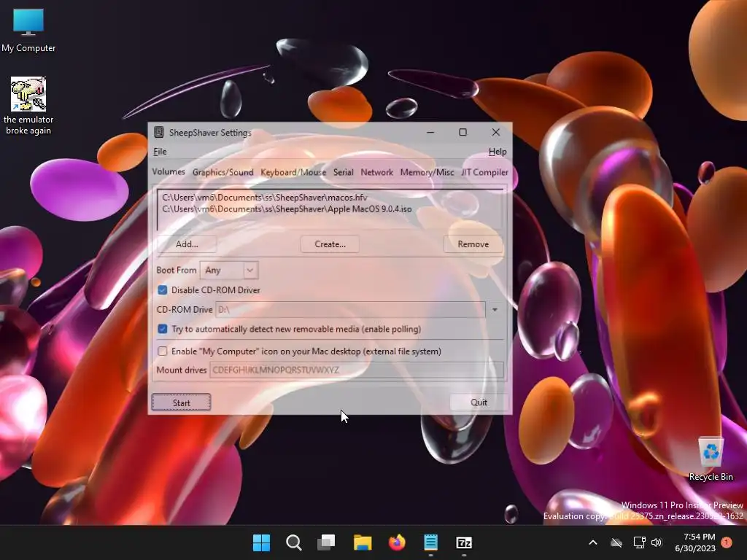Toggle automatic removable media polling checkbox

coord(163,329)
